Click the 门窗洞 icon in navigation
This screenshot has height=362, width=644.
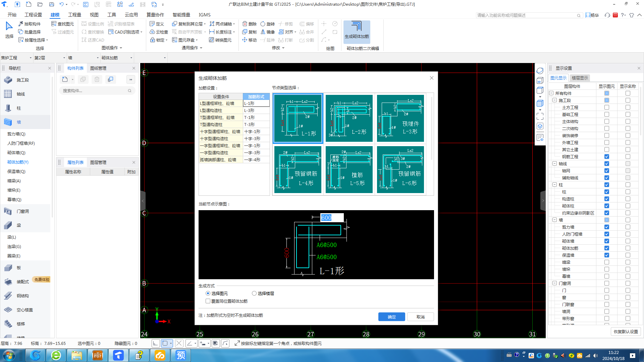click(x=8, y=211)
